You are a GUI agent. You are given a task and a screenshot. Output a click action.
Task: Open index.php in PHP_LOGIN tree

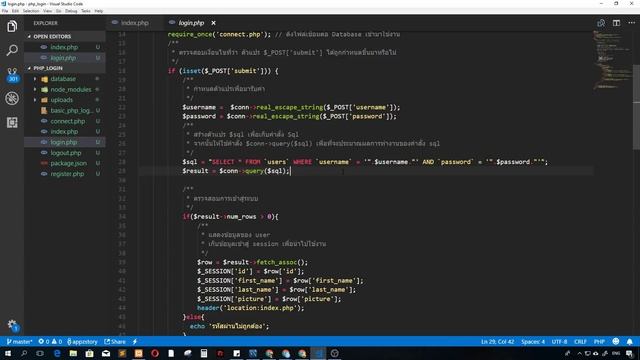pos(65,132)
